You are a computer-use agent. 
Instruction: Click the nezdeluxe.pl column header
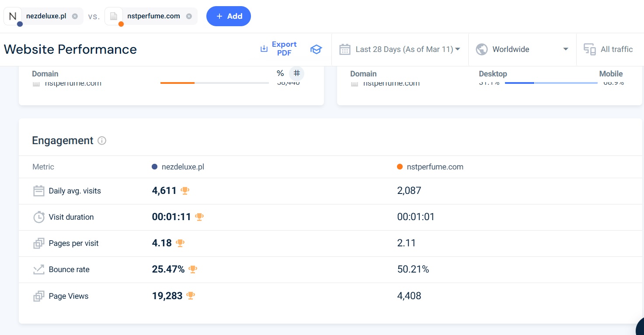tap(182, 167)
